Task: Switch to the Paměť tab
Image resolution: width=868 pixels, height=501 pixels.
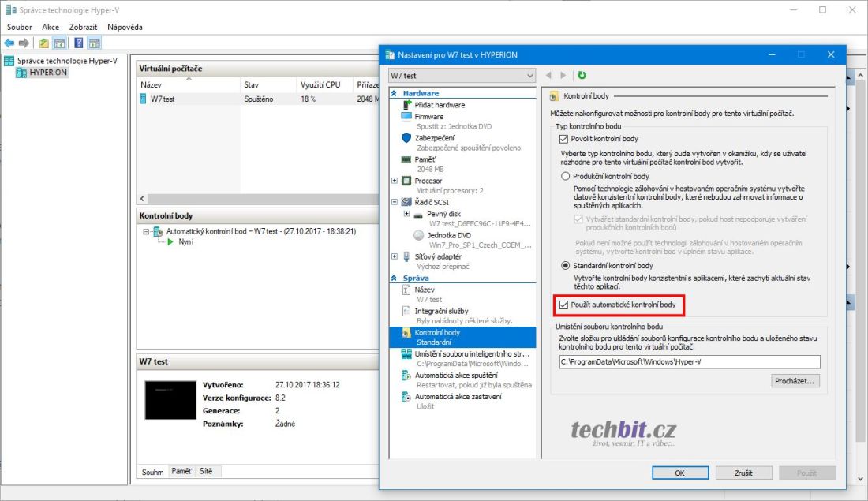Action: (x=181, y=471)
